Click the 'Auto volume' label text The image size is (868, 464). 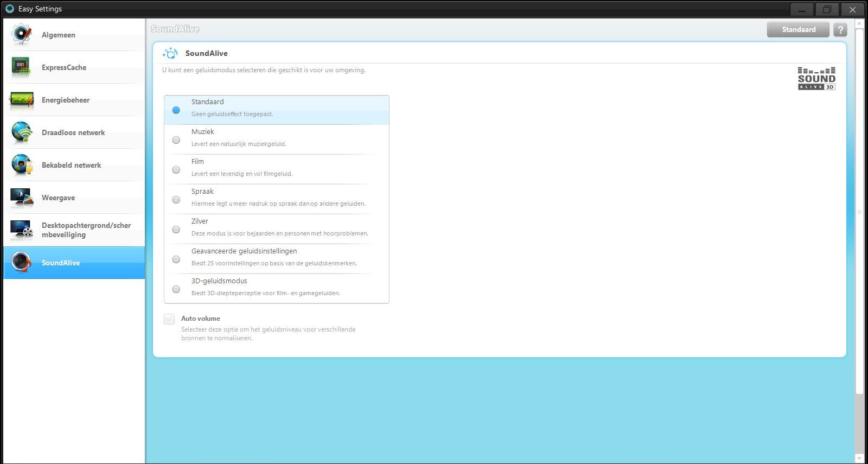coord(201,319)
